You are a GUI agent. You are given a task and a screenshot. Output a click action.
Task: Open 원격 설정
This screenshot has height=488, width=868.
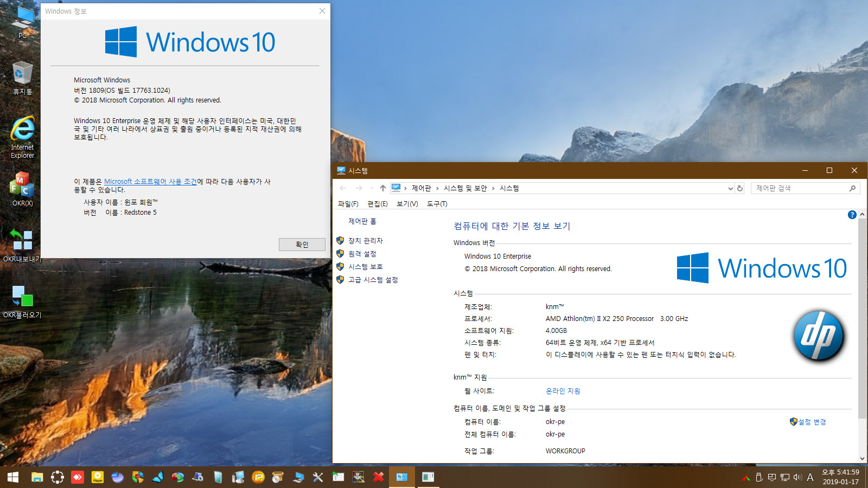point(362,254)
